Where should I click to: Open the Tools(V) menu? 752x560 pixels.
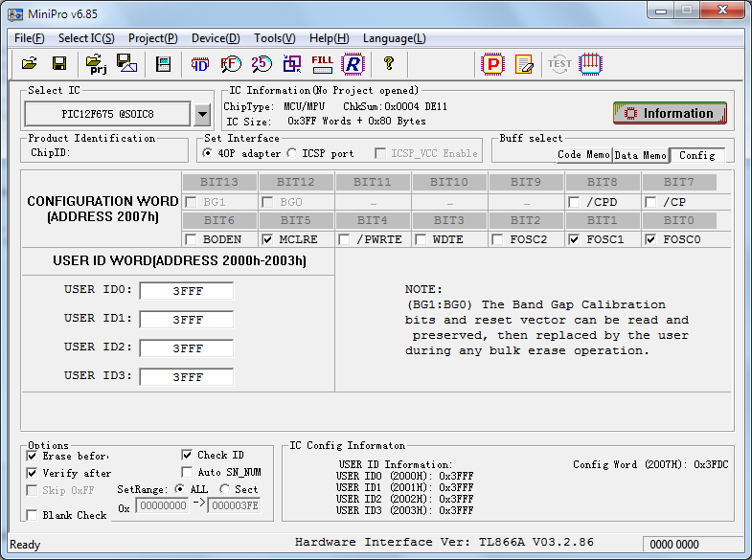click(x=275, y=38)
